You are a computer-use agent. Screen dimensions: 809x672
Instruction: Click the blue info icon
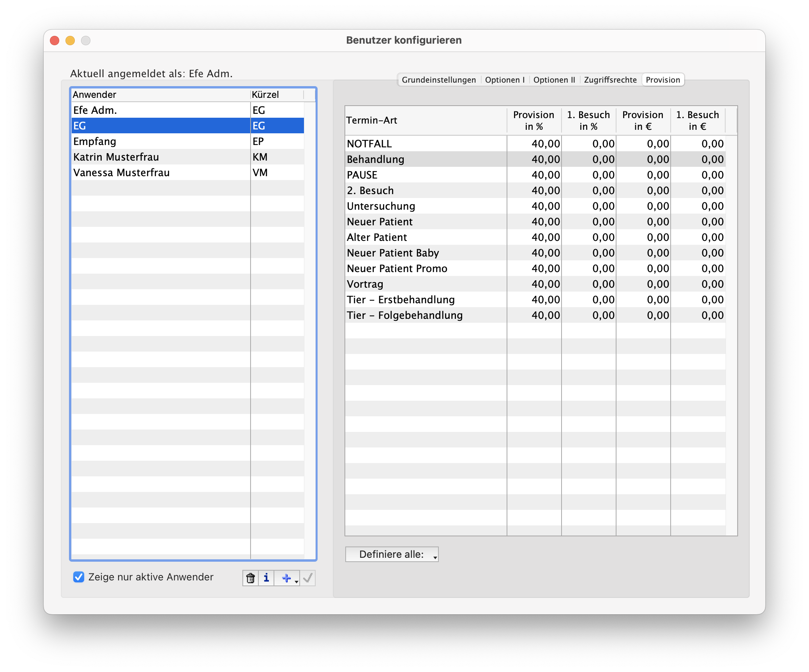pyautogui.click(x=266, y=578)
